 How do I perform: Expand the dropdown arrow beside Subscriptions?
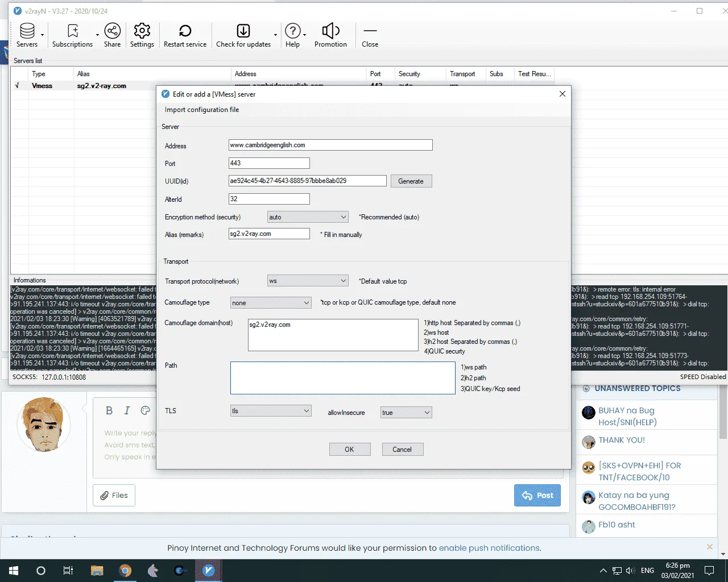pyautogui.click(x=97, y=35)
